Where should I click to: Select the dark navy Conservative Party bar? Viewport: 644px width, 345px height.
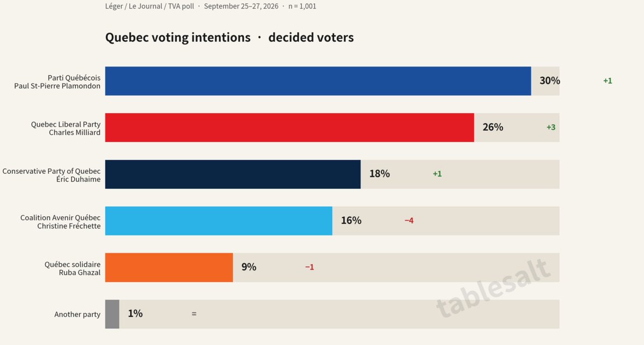coord(233,174)
